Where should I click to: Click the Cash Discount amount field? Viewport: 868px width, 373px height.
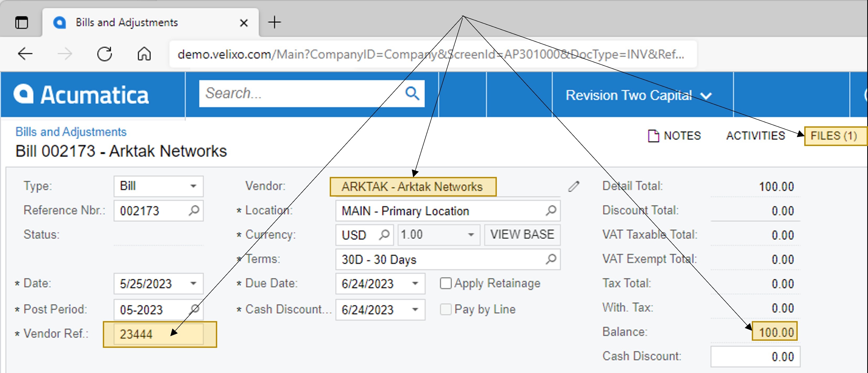[x=755, y=357]
